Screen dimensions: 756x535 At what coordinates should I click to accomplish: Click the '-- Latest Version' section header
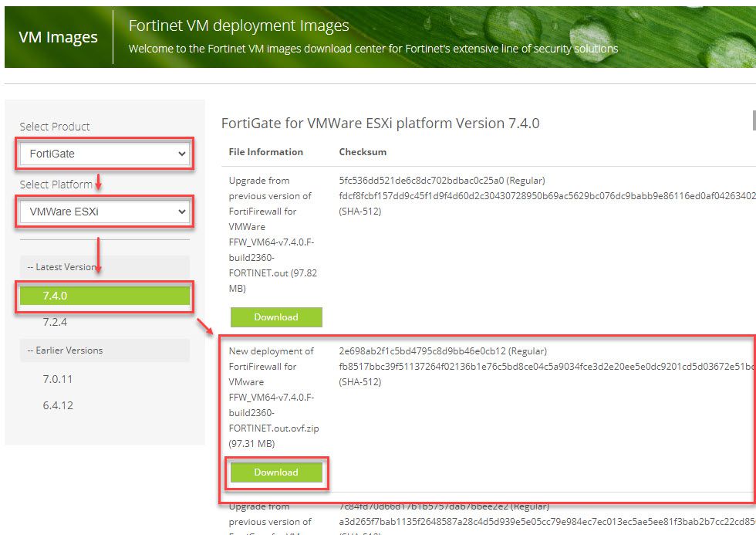tap(105, 267)
